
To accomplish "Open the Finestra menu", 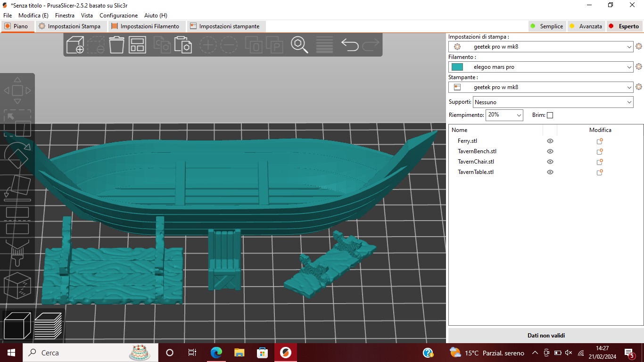I will click(65, 16).
